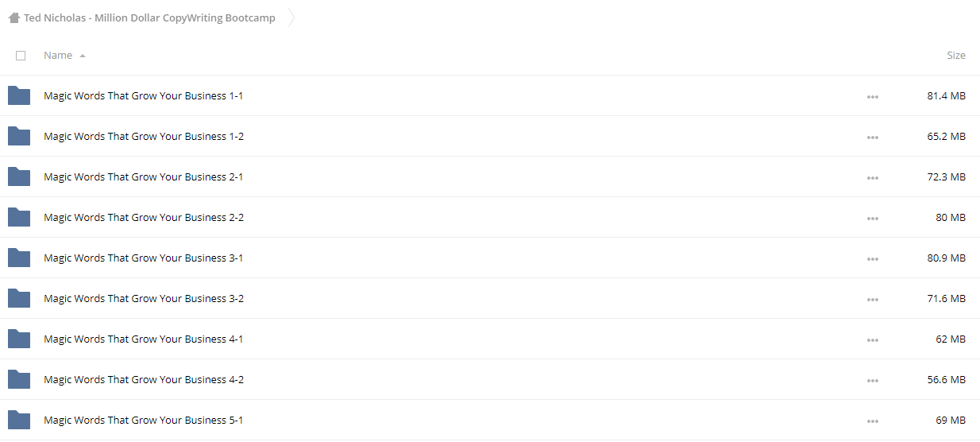This screenshot has width=980, height=442.
Task: Click the home icon in breadcrumb
Action: (14, 17)
